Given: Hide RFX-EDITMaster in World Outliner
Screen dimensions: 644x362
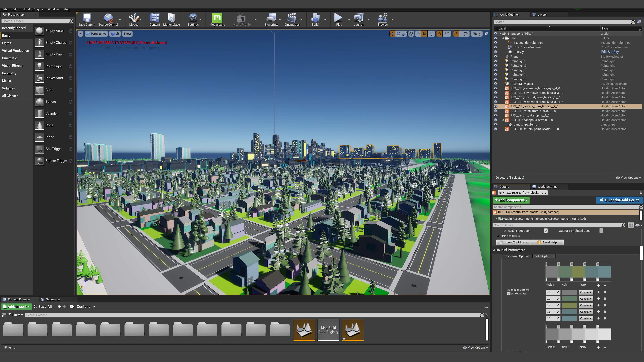Looking at the screenshot, I should coord(496,84).
